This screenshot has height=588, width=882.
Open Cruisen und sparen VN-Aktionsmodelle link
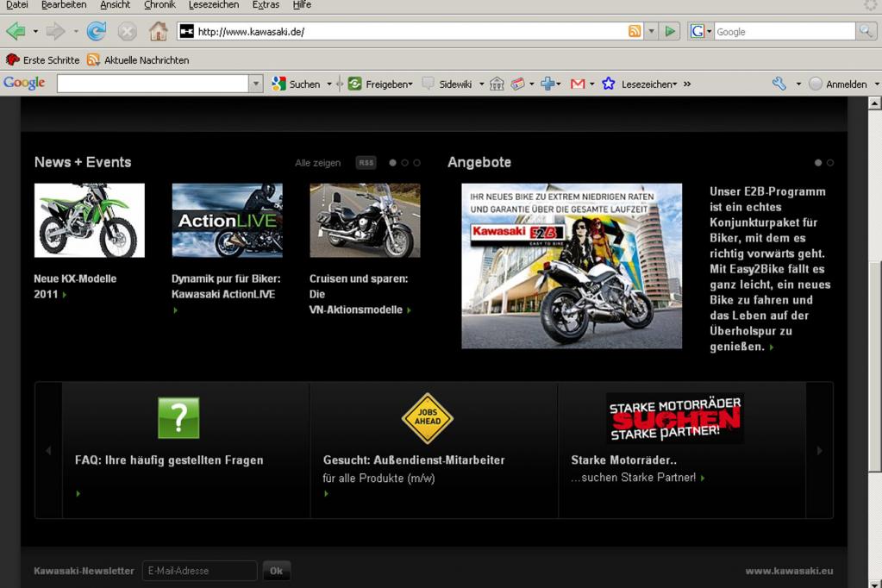click(x=359, y=294)
